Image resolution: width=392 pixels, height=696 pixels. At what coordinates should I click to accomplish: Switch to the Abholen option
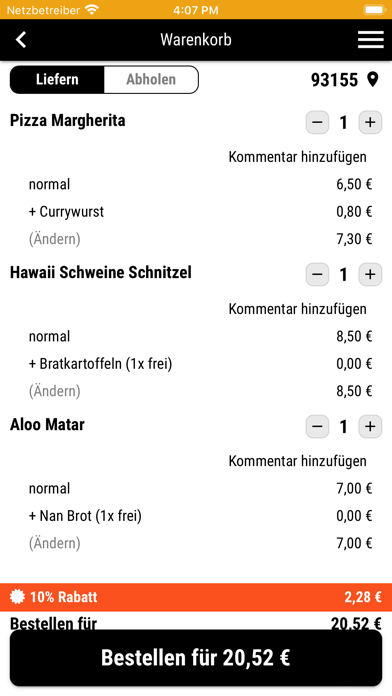[151, 79]
